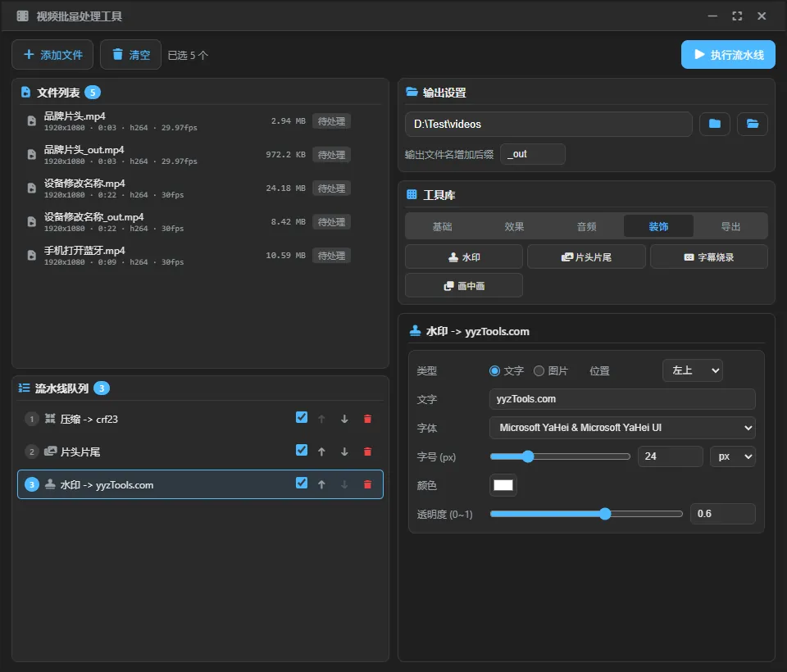Click the 工具库 grid icon
The height and width of the screenshot is (672, 787).
point(412,194)
